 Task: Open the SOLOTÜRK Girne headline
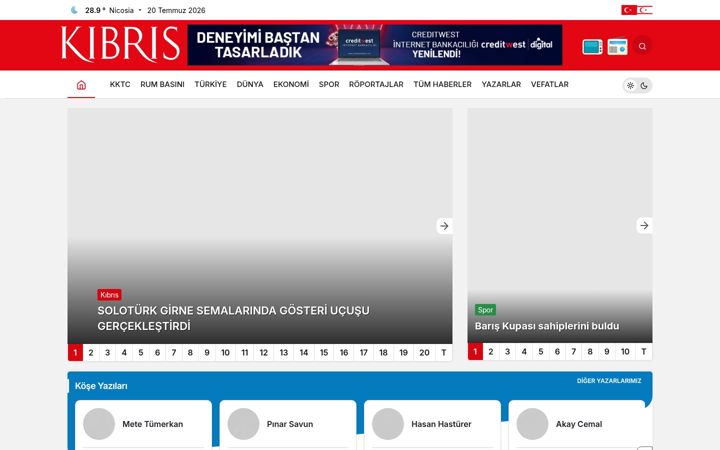point(233,318)
